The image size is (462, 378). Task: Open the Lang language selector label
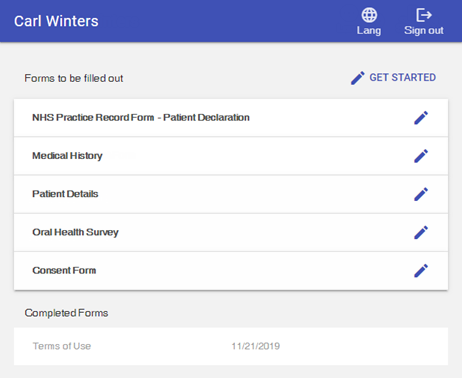click(369, 31)
